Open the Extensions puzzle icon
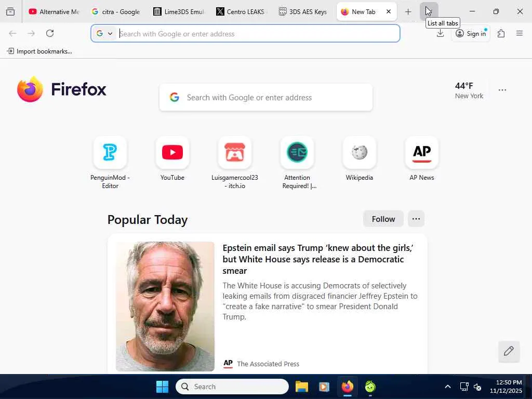 pyautogui.click(x=501, y=33)
